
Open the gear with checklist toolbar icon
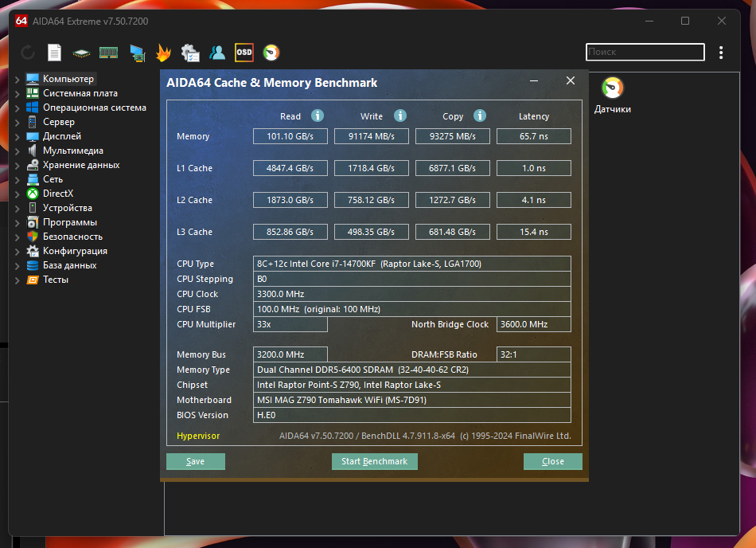(x=190, y=53)
